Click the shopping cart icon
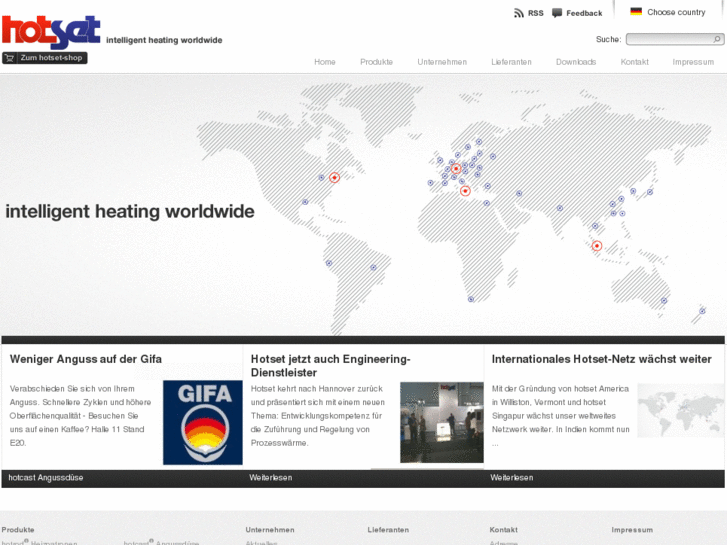 [x=10, y=58]
